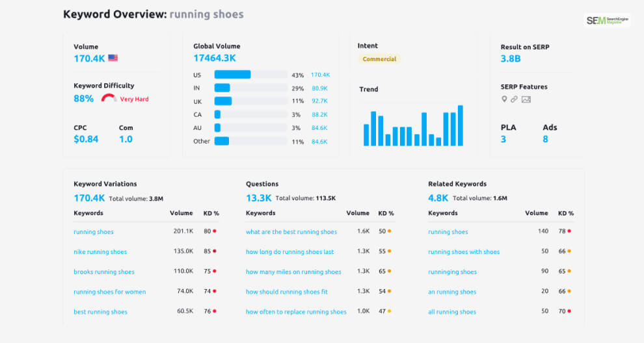
Task: Open the 17464.3K global volume figure
Action: [215, 58]
